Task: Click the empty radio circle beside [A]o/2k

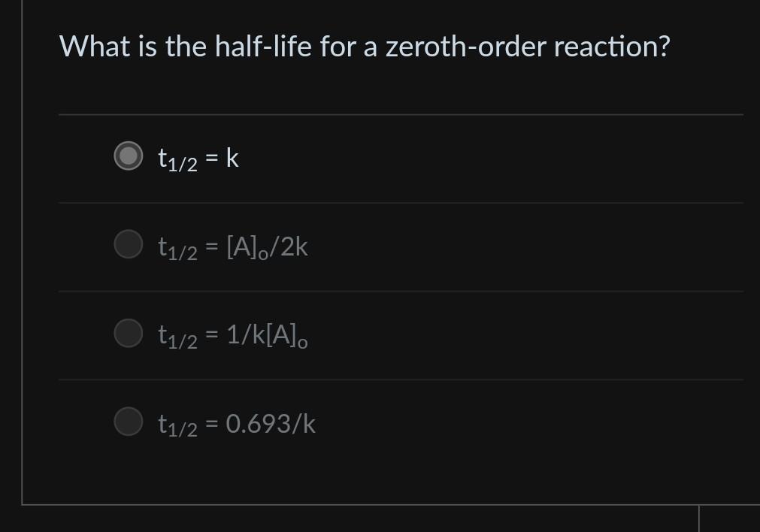Action: [128, 245]
